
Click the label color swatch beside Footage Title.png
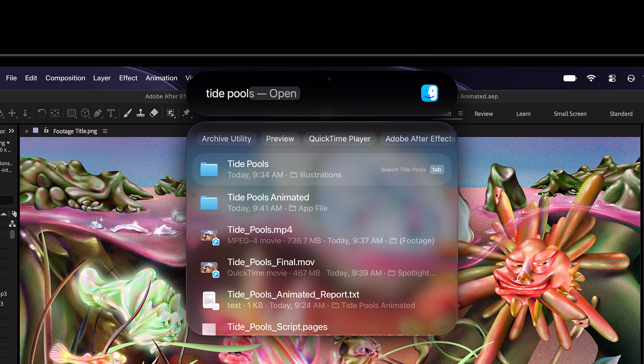pos(36,130)
